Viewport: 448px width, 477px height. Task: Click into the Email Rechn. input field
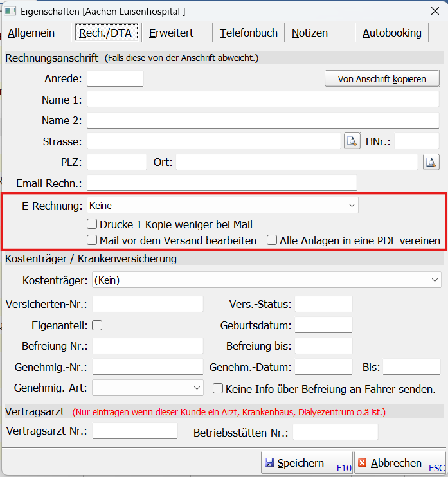pos(221,183)
